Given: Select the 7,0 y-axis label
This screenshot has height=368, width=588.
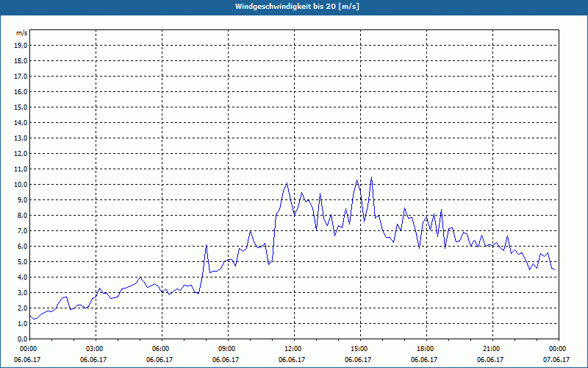Looking at the screenshot, I should pyautogui.click(x=22, y=230).
